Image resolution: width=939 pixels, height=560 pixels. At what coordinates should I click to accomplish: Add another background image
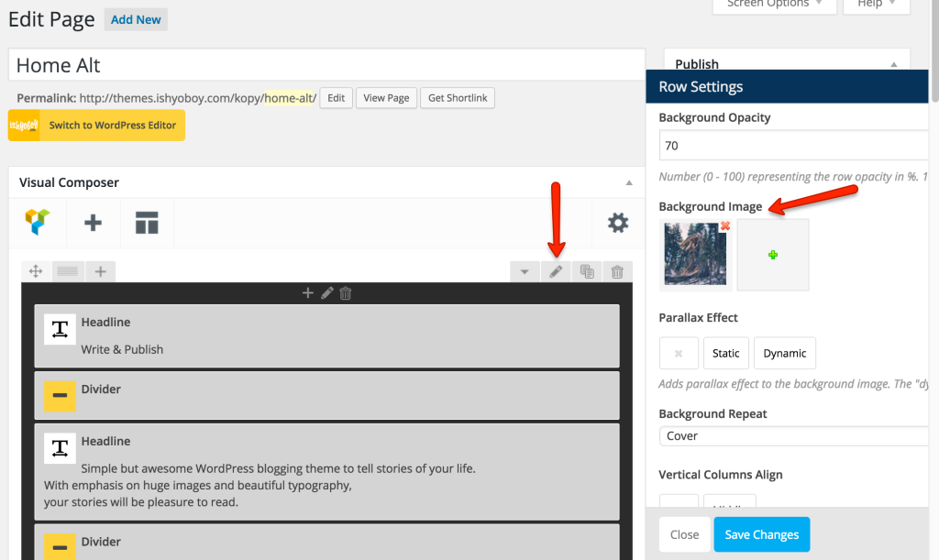(773, 255)
